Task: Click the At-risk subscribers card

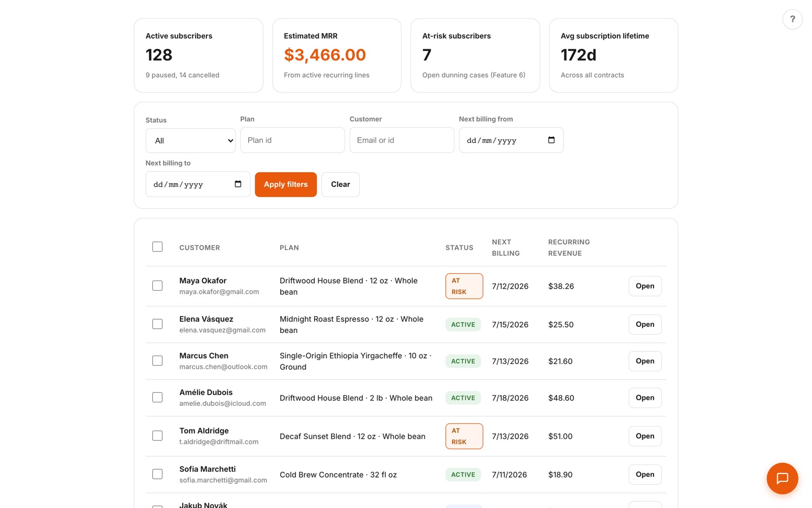Action: 475,55
